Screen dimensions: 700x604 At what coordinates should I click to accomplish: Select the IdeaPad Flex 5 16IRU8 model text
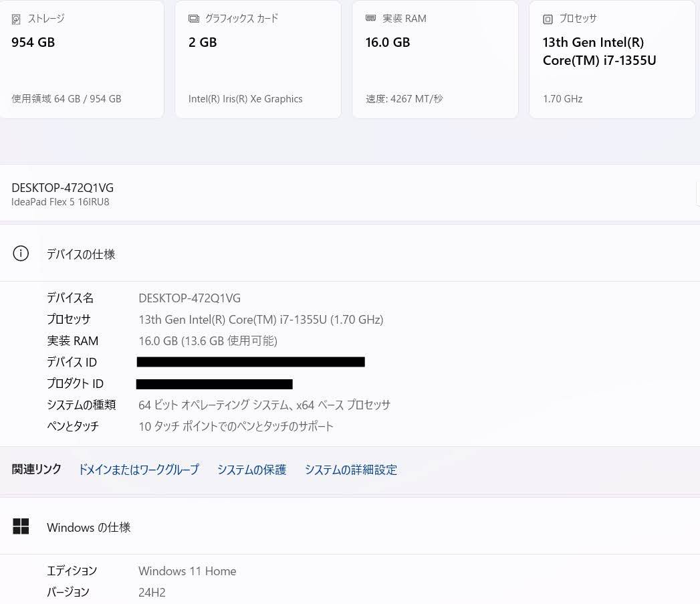60,202
